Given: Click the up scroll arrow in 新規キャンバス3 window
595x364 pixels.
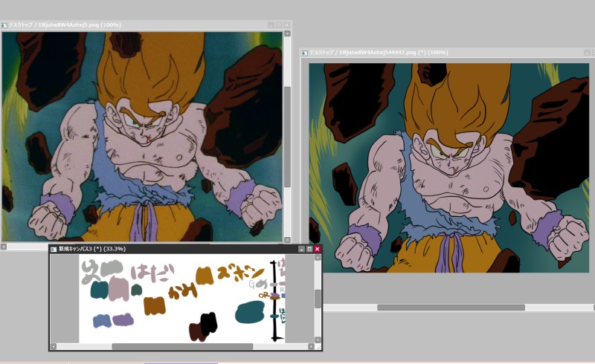Looking at the screenshot, I should 318,258.
